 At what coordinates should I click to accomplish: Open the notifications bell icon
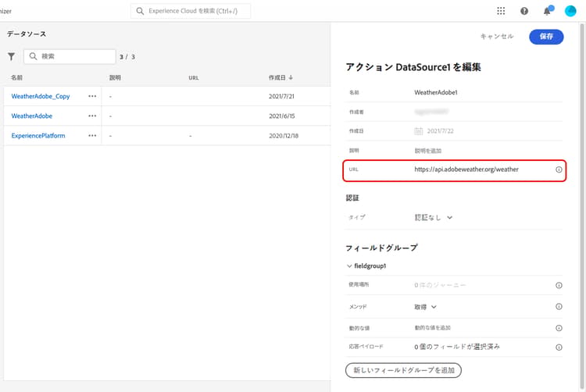tap(547, 11)
